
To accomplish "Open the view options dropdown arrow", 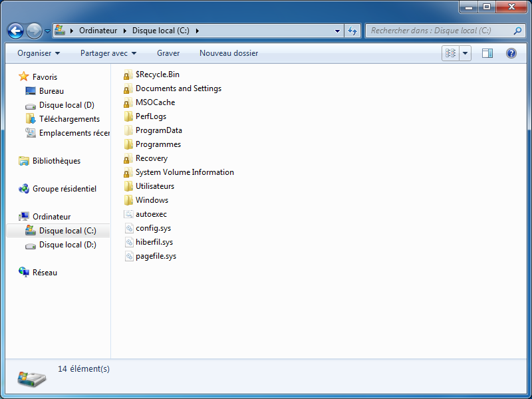I will pyautogui.click(x=465, y=53).
